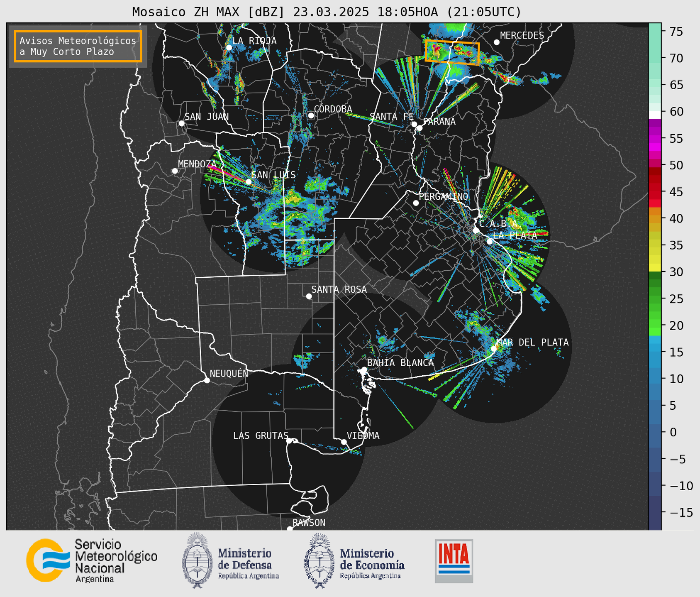Click the Ministerio de Defensa coat of arms
700x597 pixels.
tap(197, 560)
